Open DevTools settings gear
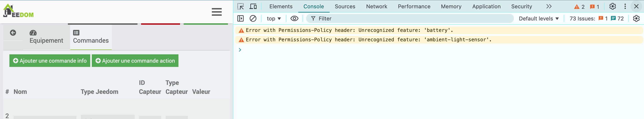 tap(612, 7)
